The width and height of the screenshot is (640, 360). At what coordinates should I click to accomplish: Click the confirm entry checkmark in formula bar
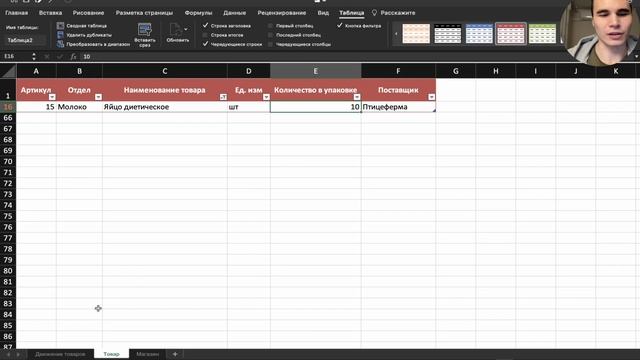click(x=60, y=57)
